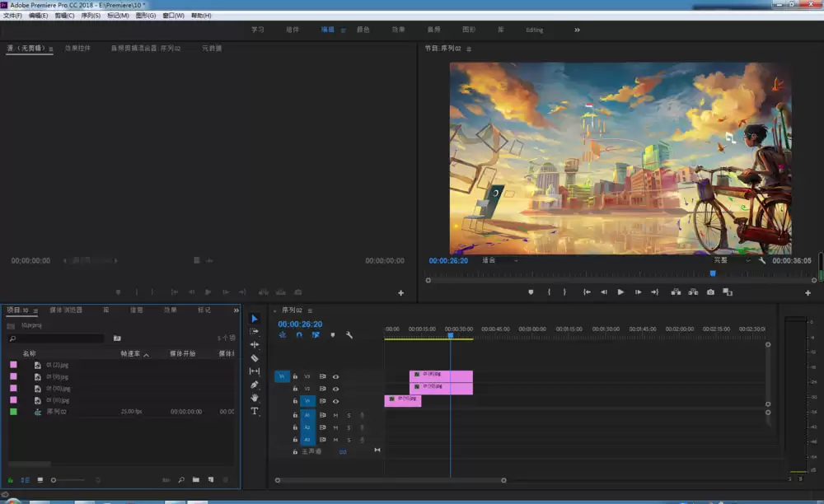This screenshot has width=824, height=504.
Task: Add marker in the Program monitor
Action: [531, 292]
